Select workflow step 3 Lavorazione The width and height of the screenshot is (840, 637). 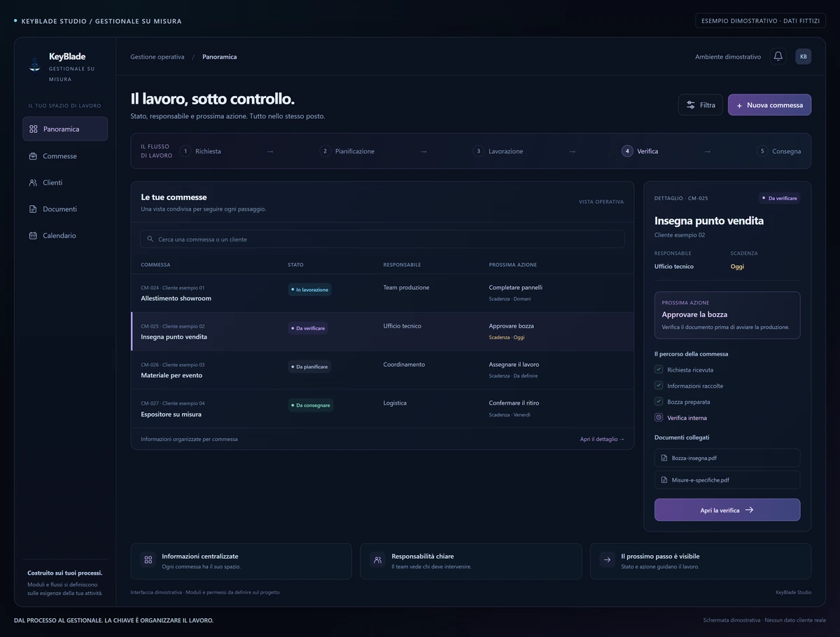[x=498, y=151]
